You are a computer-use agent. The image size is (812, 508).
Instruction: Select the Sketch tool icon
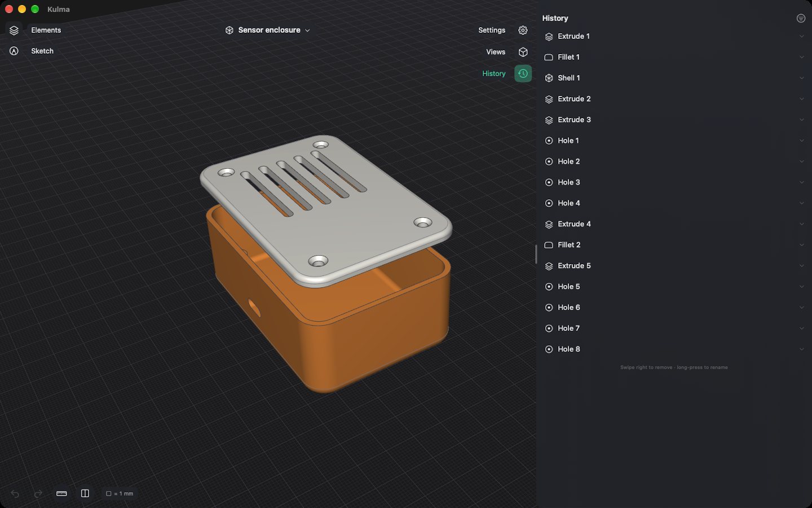[14, 51]
